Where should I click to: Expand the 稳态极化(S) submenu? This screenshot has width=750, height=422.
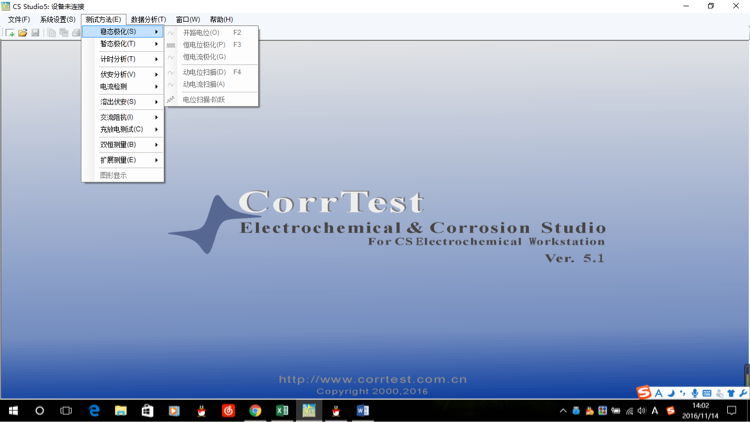click(x=123, y=32)
